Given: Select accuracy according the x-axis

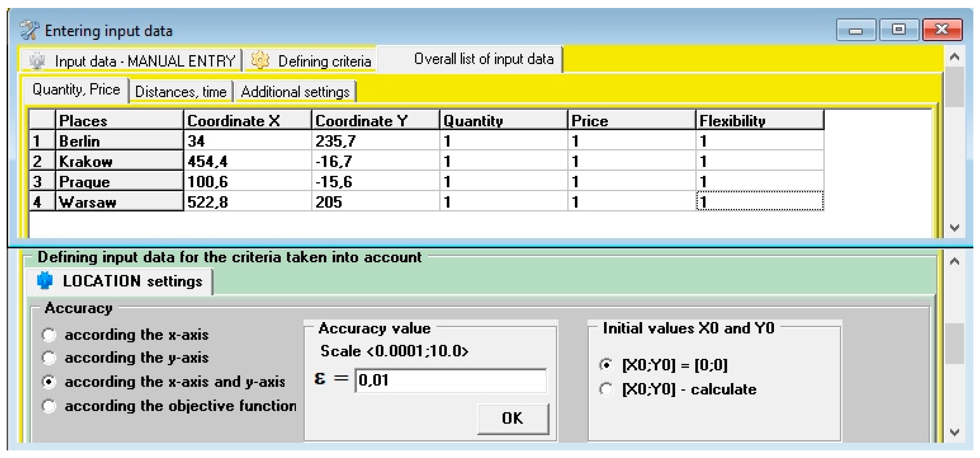Looking at the screenshot, I should [49, 335].
